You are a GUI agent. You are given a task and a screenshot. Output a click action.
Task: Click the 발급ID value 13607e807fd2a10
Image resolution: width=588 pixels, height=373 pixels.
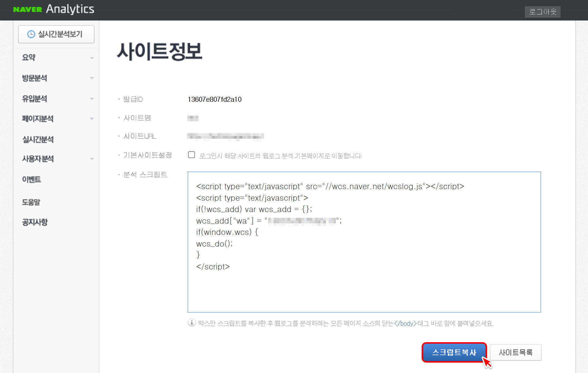214,99
